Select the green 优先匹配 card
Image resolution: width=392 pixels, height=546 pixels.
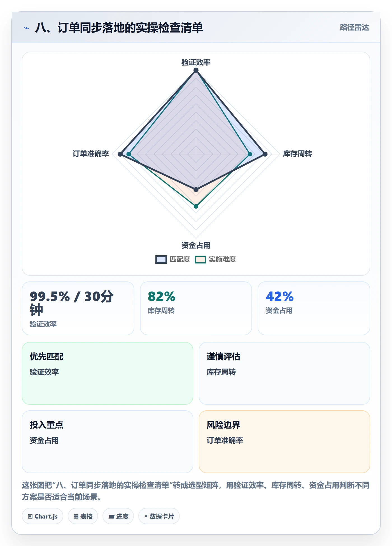pos(108,373)
